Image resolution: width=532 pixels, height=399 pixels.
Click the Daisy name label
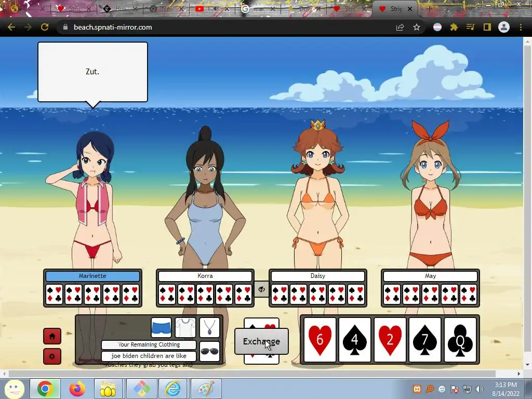(318, 276)
